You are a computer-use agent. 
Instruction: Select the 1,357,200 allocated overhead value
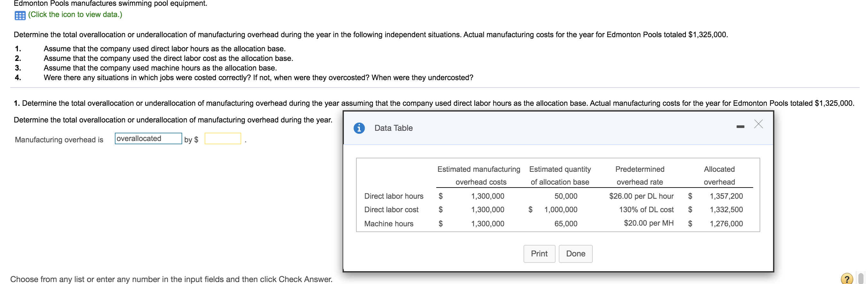pyautogui.click(x=726, y=196)
